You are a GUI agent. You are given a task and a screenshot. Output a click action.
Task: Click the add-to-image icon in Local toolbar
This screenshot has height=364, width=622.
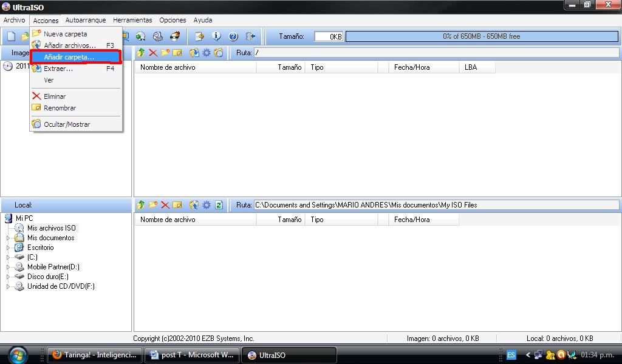point(194,205)
